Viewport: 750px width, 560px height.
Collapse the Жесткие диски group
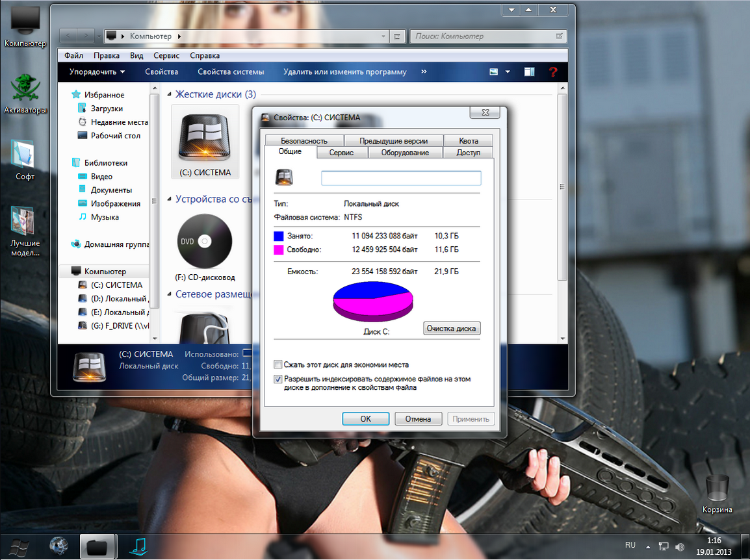click(170, 95)
